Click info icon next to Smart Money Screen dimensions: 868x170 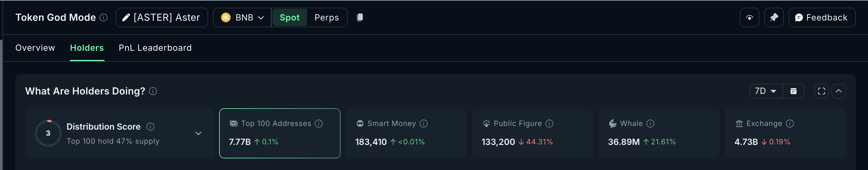coord(424,124)
